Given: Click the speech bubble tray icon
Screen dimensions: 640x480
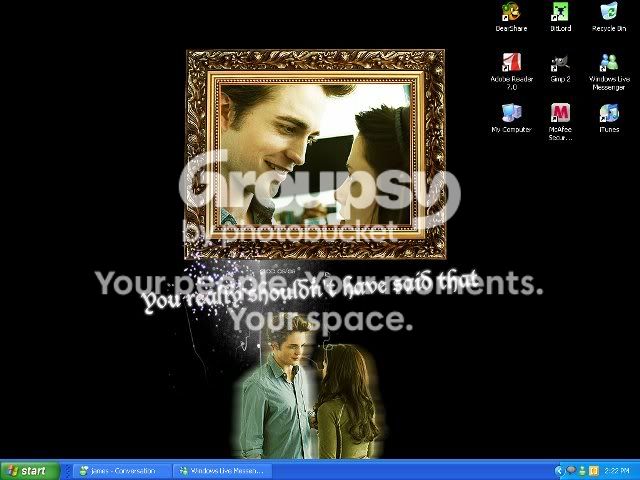Looking at the screenshot, I should (571, 471).
